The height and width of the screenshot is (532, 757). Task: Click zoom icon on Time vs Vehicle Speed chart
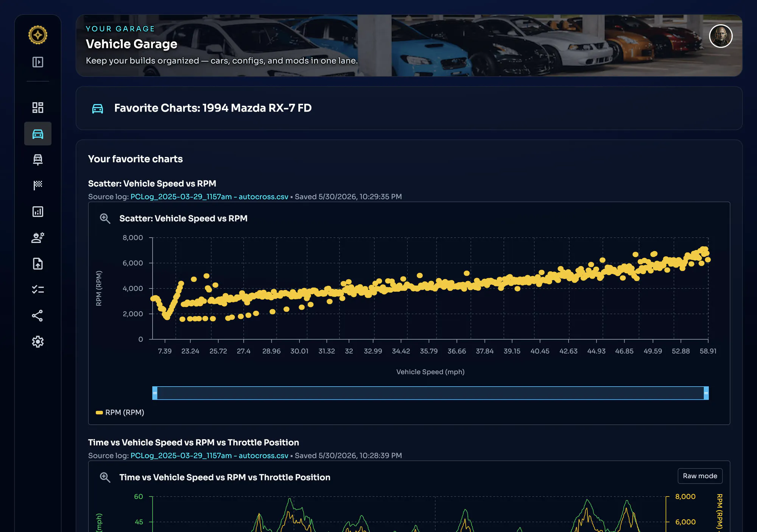pos(105,478)
